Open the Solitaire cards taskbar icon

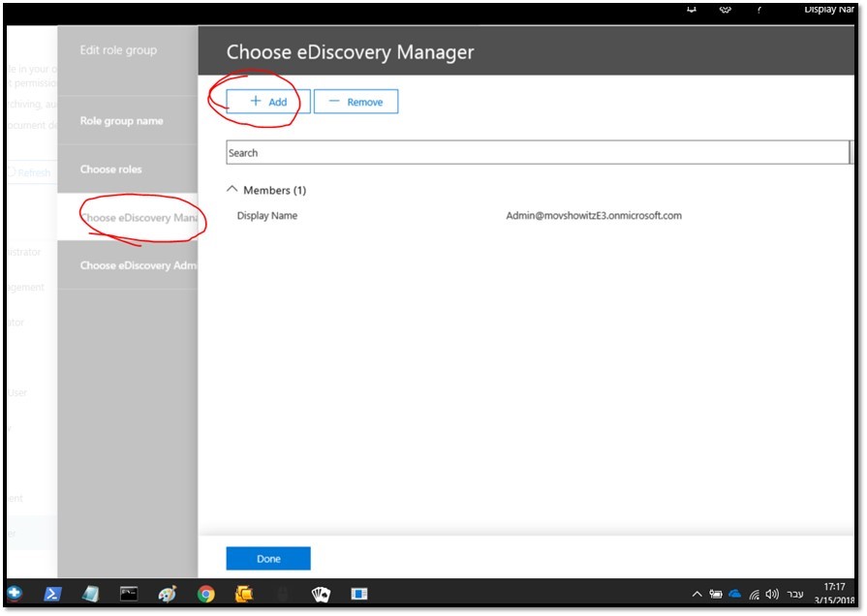(x=321, y=594)
